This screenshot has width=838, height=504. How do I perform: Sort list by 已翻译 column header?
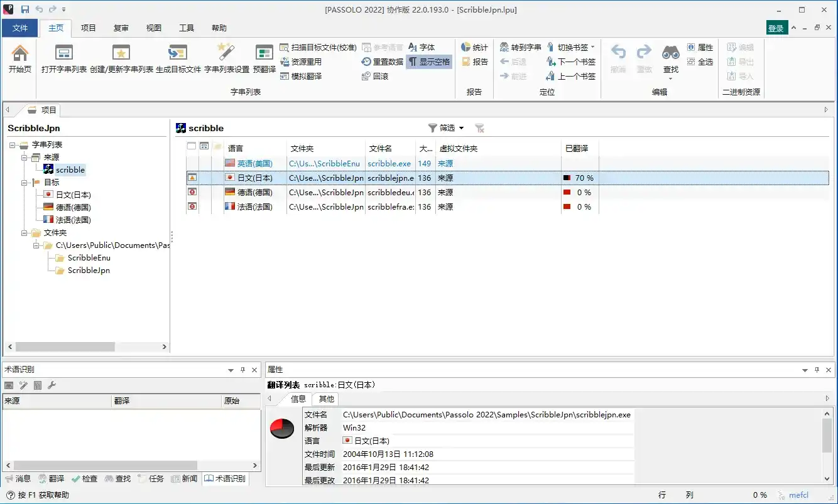(580, 149)
